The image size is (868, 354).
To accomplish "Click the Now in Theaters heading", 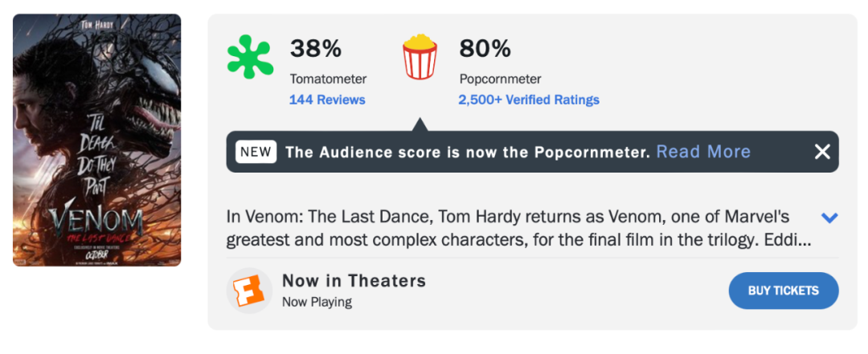I will pos(354,281).
